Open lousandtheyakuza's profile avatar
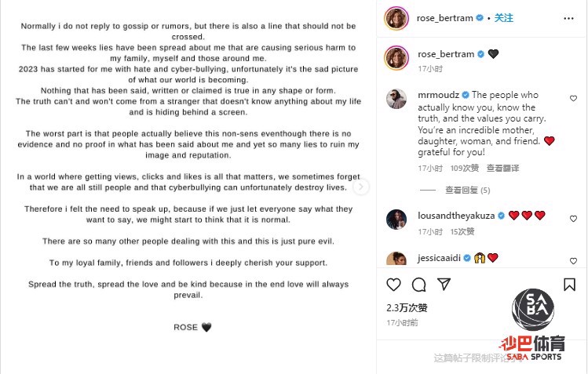 pyautogui.click(x=396, y=220)
